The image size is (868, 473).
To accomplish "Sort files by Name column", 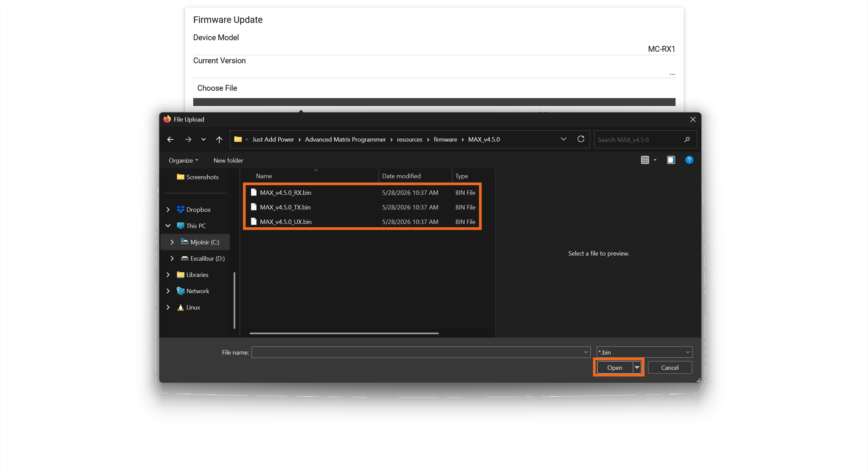I will tap(264, 176).
